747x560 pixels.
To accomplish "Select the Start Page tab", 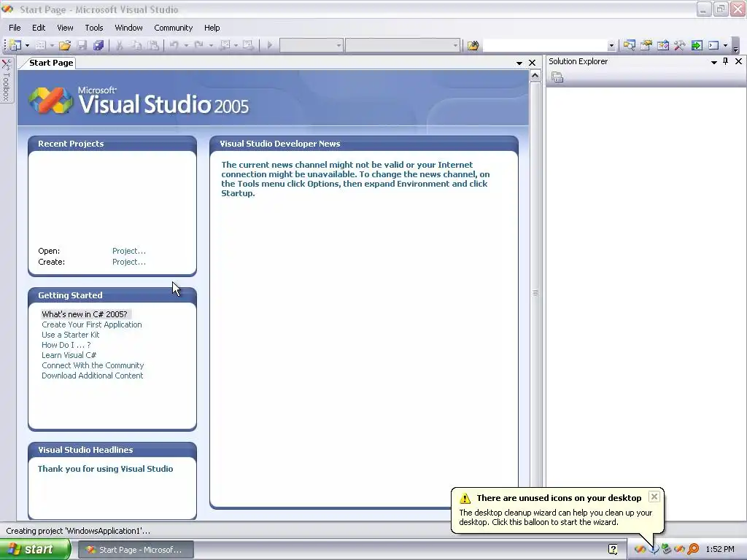I will click(51, 63).
